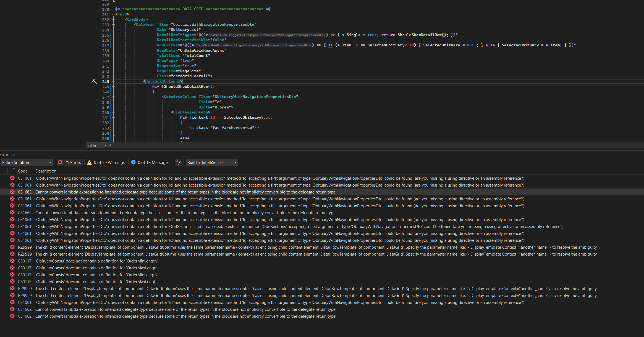This screenshot has width=644, height=337.
Task: Sort by the Code column header
Action: click(23, 171)
